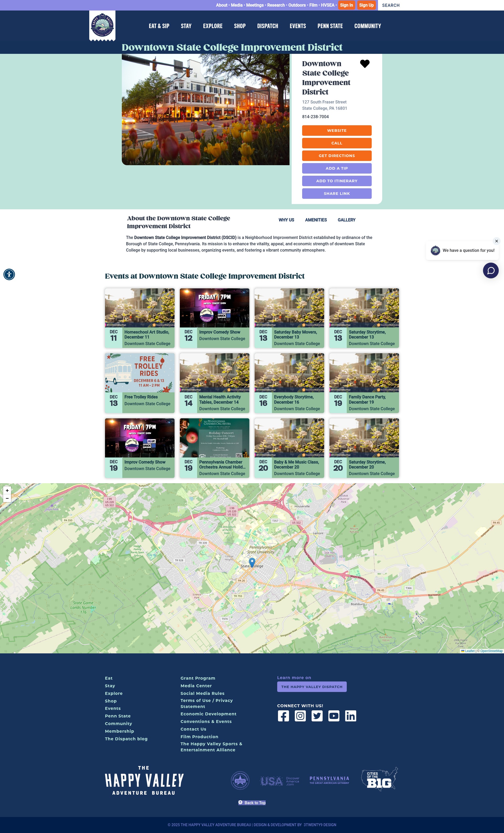Click the Share Link button

click(x=337, y=193)
